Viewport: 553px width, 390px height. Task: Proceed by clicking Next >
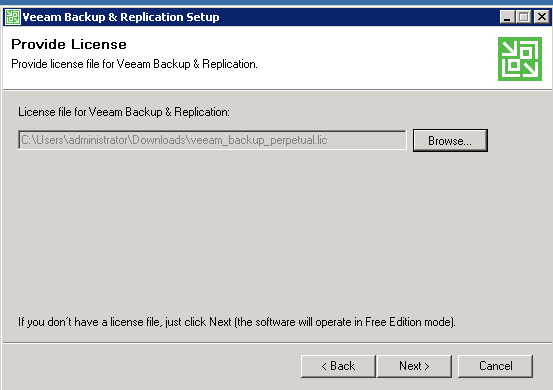(x=414, y=366)
